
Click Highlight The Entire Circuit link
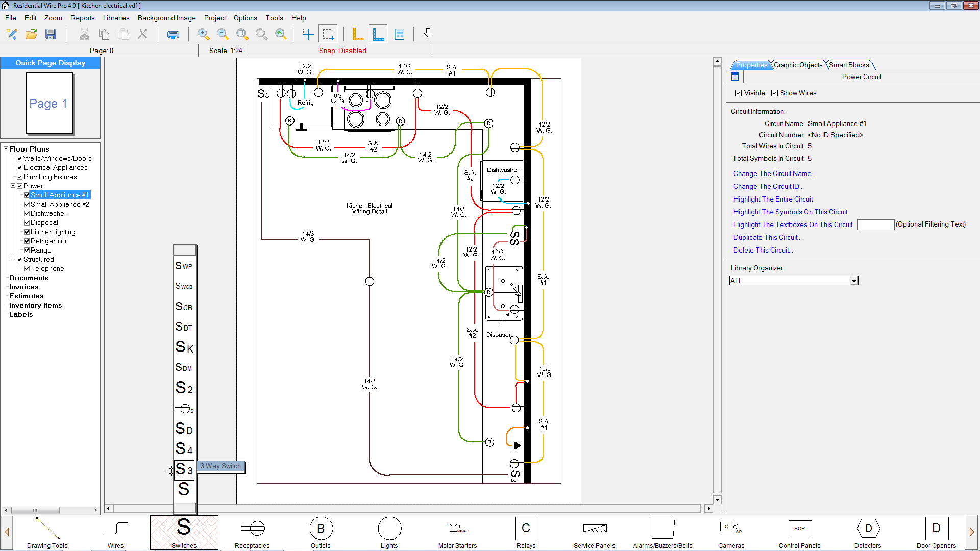point(773,199)
